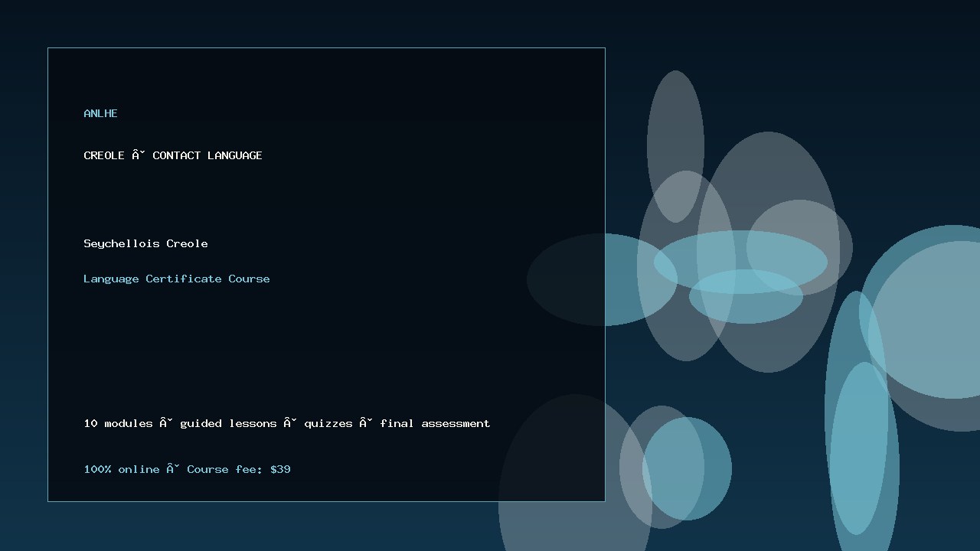Screen dimensions: 980x551
Task: Click the 10 modules guided lessons line
Action: click(x=287, y=423)
